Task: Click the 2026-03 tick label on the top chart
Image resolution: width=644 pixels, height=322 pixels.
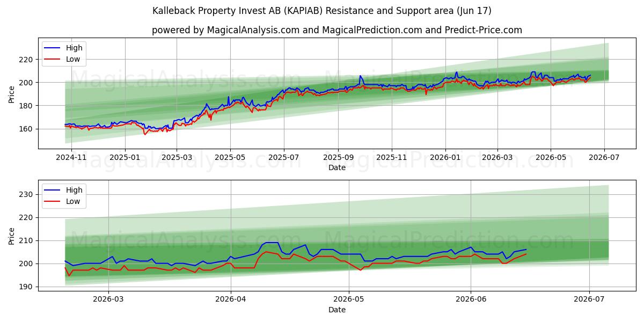Action: 497,158
